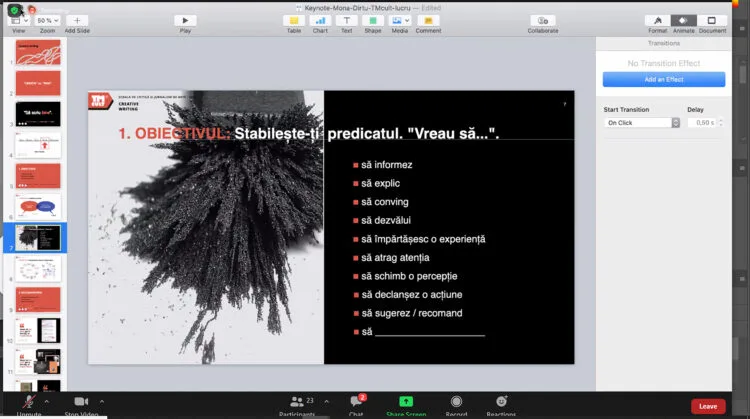Select slide 1 thumbnail in the navigator
Image resolution: width=750 pixels, height=419 pixels.
pos(38,52)
